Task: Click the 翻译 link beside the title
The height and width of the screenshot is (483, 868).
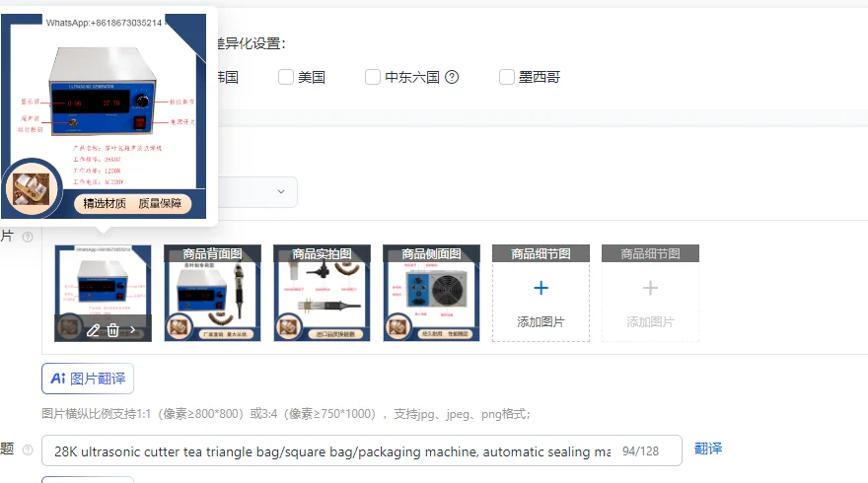Action: click(x=708, y=448)
